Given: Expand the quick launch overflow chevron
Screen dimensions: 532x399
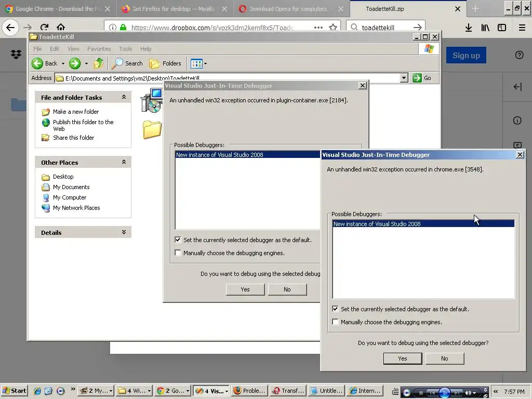Looking at the screenshot, I should [73, 389].
